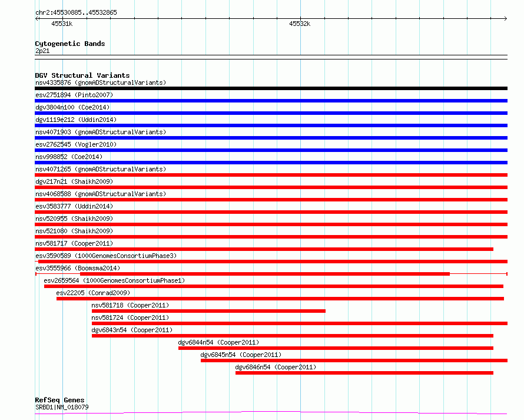Open nsv4071265 gnomADStructuralVariants label

pos(101,169)
